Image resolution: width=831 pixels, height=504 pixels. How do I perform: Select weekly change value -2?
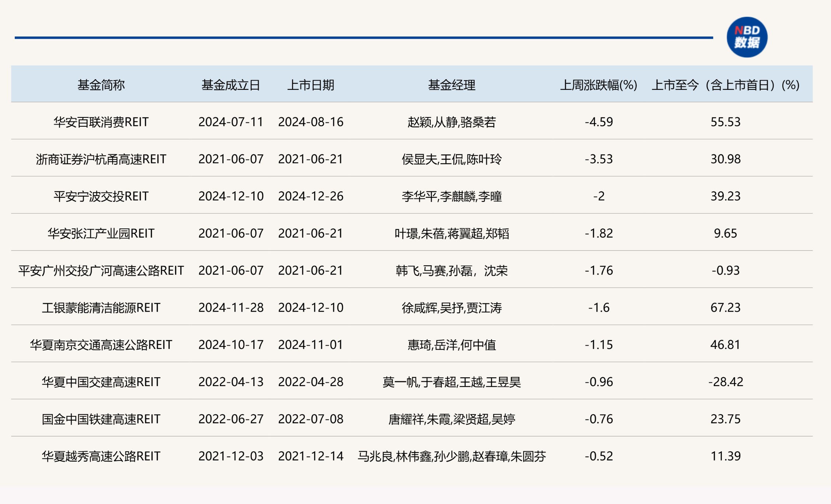pos(599,196)
